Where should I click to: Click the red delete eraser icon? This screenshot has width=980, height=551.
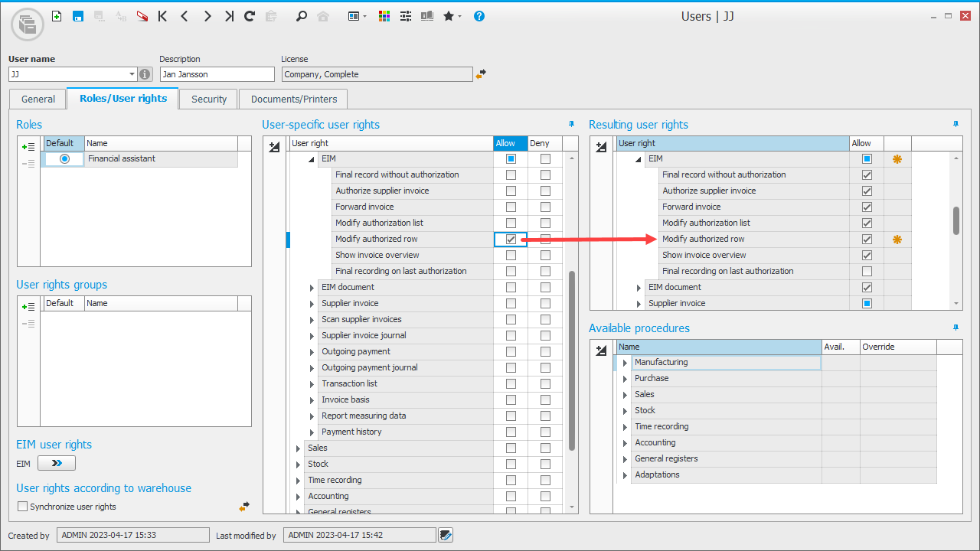coord(142,16)
